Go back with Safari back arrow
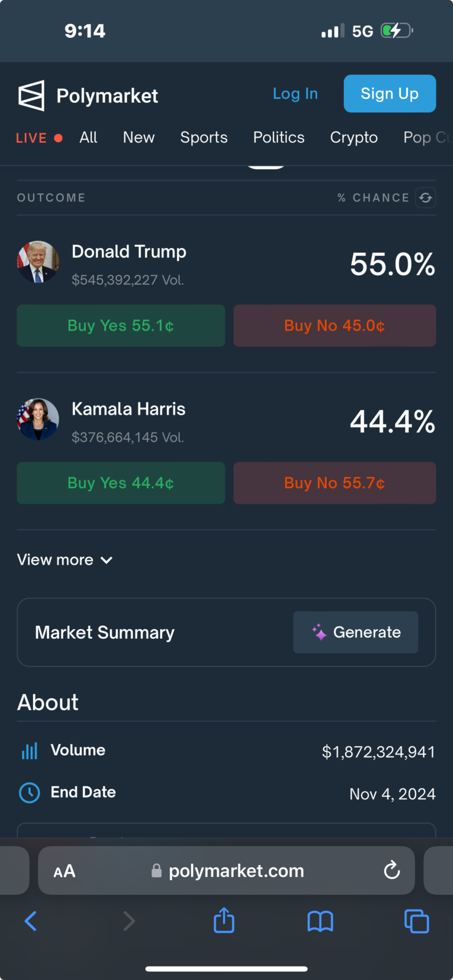Screen dimensions: 453x980 (x=30, y=921)
